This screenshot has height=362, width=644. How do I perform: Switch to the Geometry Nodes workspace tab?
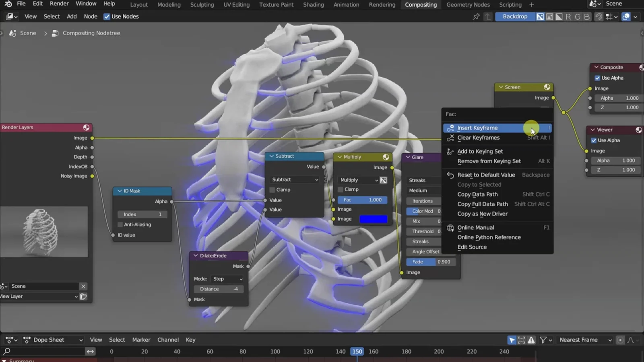[468, 4]
